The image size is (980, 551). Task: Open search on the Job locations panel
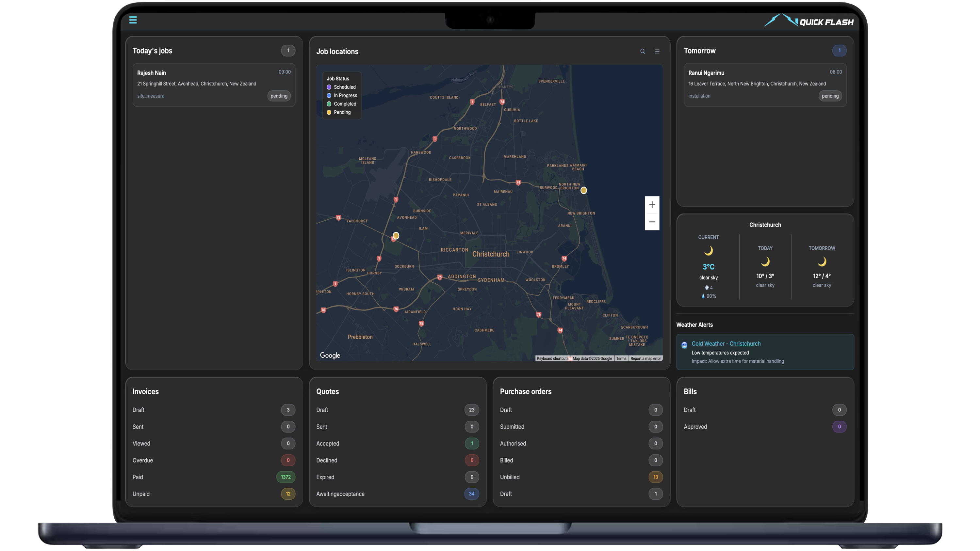pos(642,51)
